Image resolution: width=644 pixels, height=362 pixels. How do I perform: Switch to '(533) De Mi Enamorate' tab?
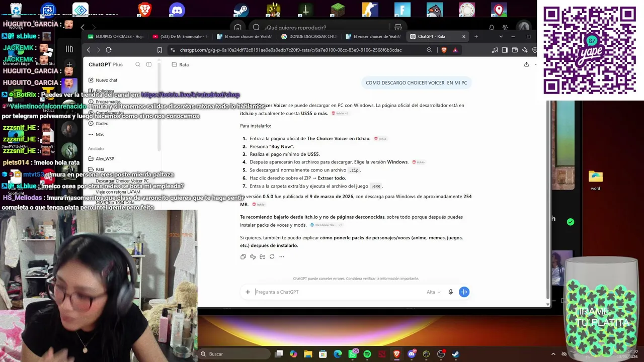[x=180, y=36]
